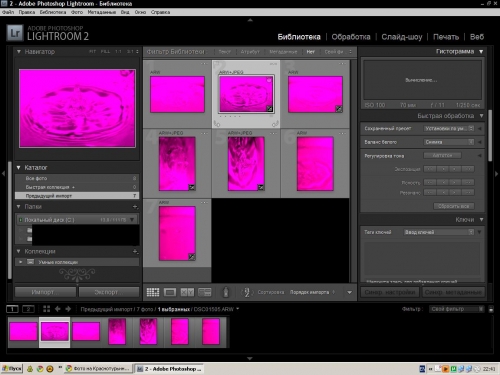Viewport: 500px width, 375px height.
Task: Collapse the Ключи panel
Action: coord(481,220)
